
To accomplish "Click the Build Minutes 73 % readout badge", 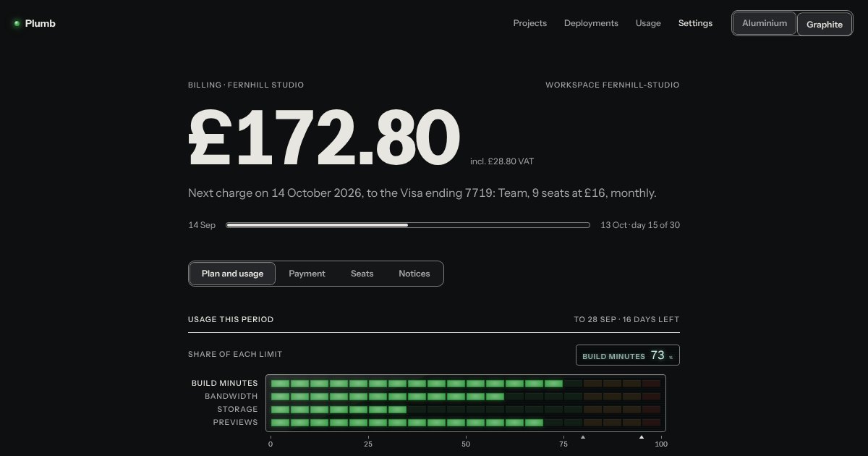I will (x=628, y=355).
